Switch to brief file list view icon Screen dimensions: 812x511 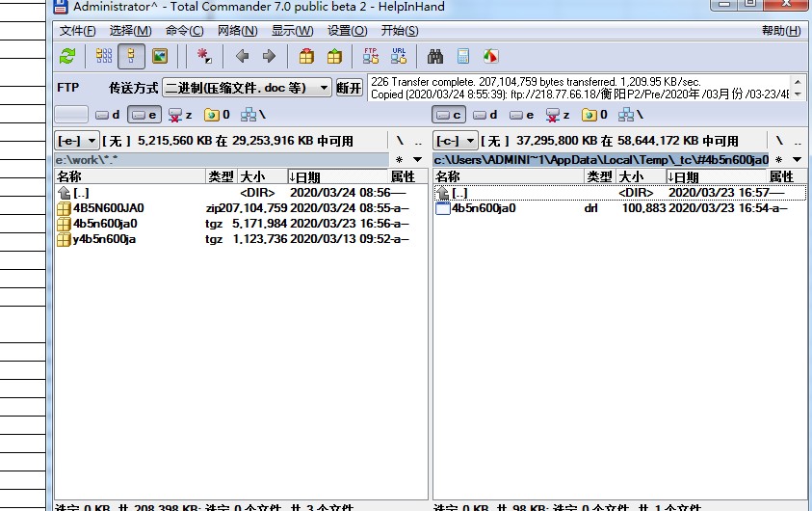[104, 56]
